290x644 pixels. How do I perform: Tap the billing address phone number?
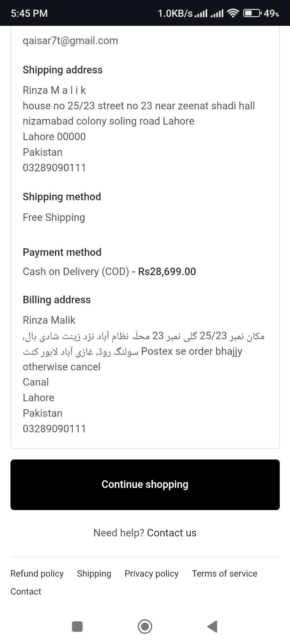click(x=54, y=429)
